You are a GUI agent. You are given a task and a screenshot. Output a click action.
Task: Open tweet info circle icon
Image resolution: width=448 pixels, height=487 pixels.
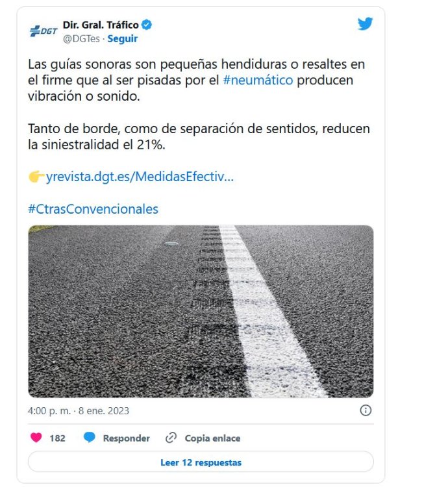pos(366,410)
